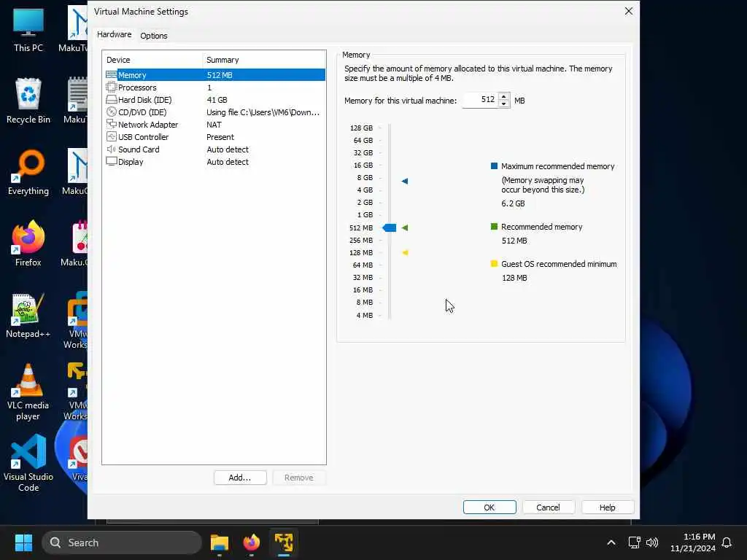Open the Windows Start menu
The image size is (747, 560).
pyautogui.click(x=23, y=542)
